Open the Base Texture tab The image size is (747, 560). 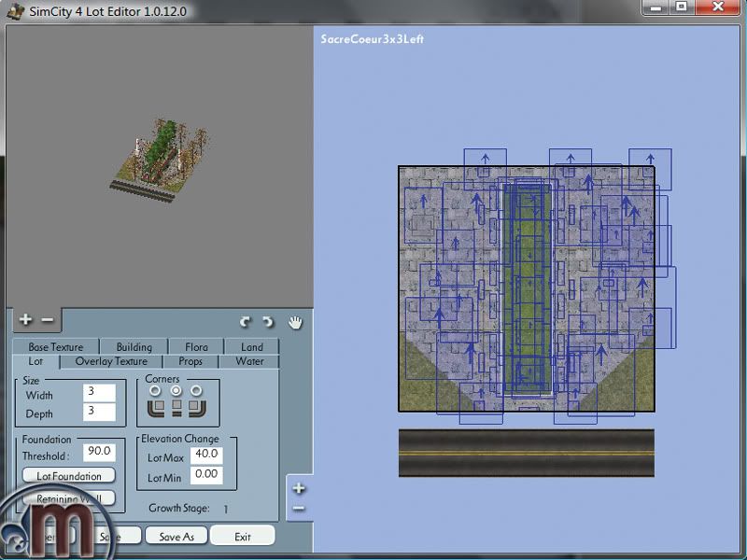[x=56, y=346]
